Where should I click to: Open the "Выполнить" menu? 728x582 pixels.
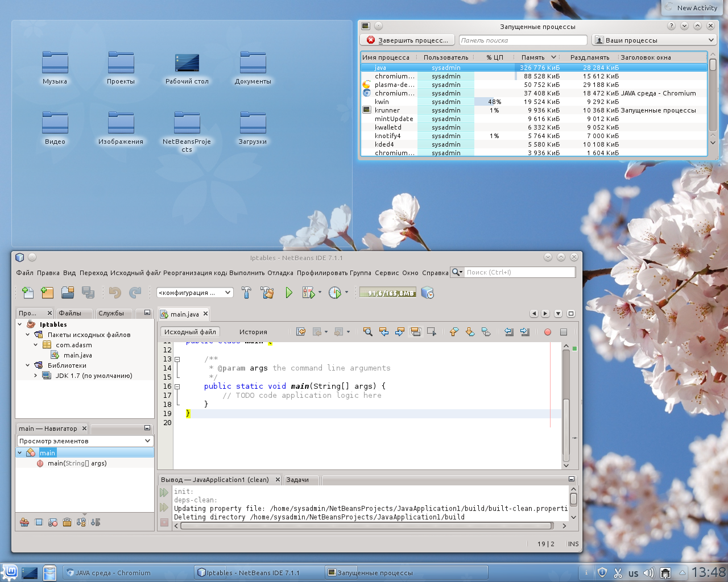coord(246,273)
